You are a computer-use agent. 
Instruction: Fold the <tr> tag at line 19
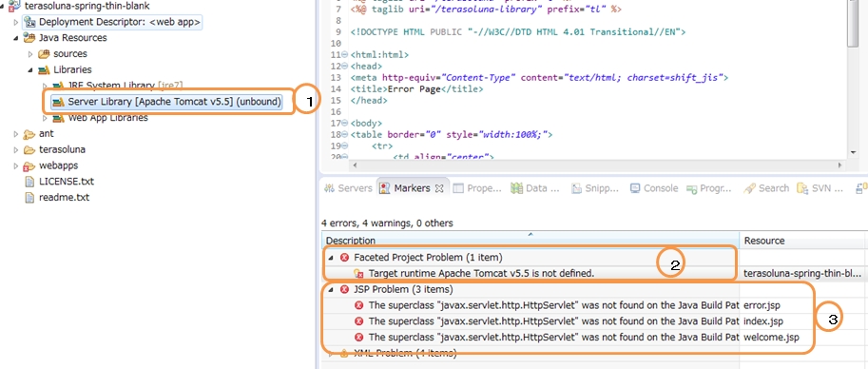click(x=345, y=146)
